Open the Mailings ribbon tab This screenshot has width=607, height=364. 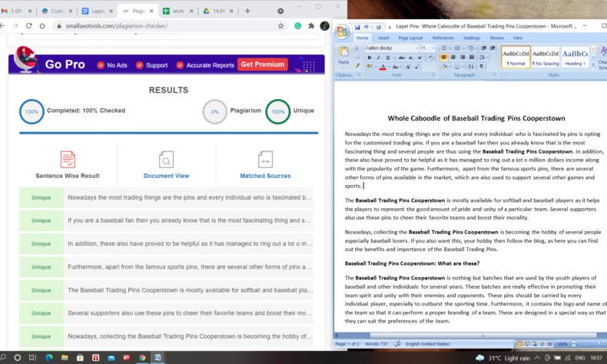(472, 38)
